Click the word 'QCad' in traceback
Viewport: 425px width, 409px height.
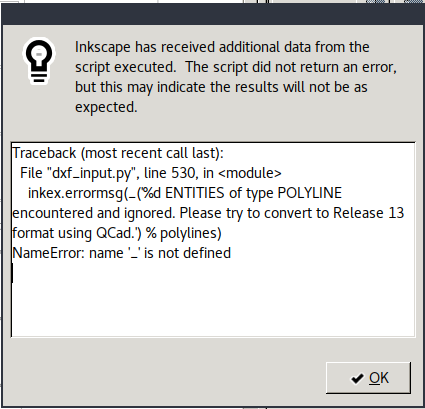pyautogui.click(x=114, y=233)
